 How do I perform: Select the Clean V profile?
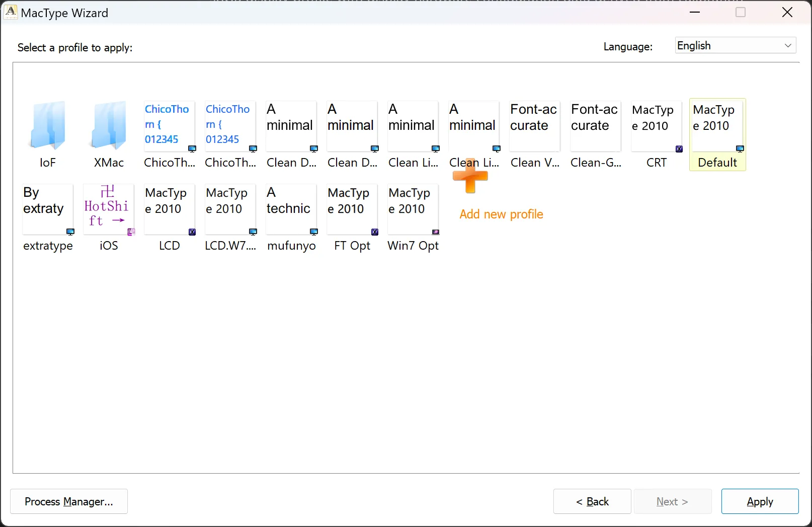[534, 126]
